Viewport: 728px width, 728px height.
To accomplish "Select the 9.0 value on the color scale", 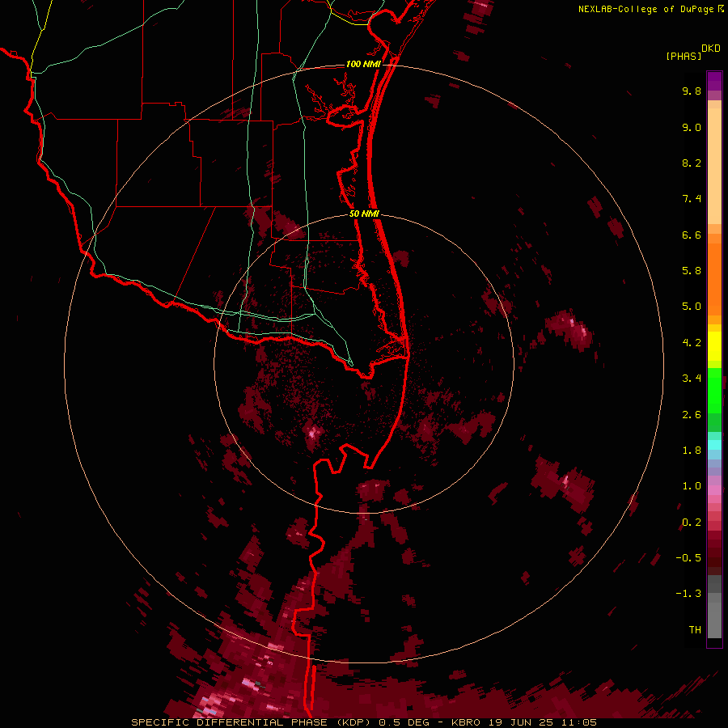I will coord(692,127).
